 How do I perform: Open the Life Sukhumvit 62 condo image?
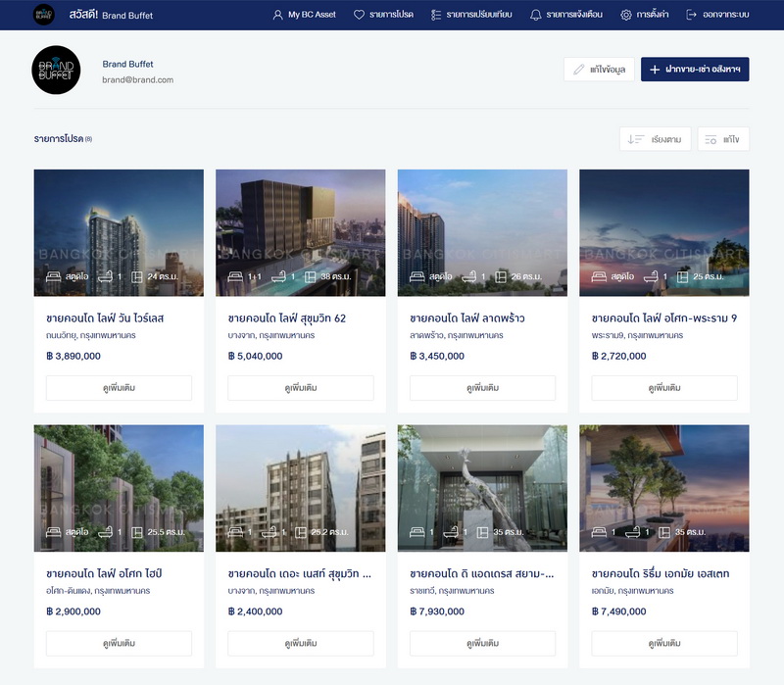pyautogui.click(x=300, y=232)
